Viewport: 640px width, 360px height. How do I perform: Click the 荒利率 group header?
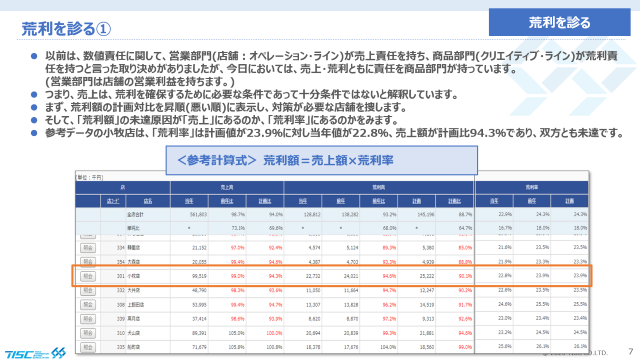(x=532, y=188)
